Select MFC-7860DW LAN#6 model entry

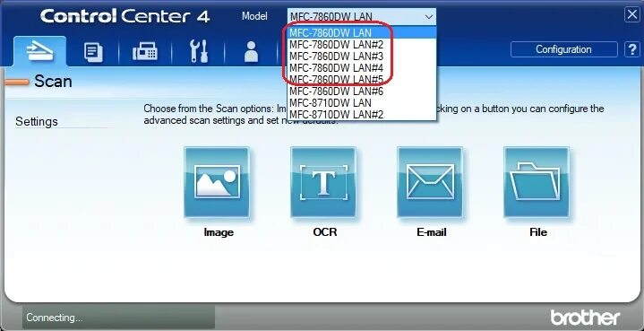click(x=362, y=91)
